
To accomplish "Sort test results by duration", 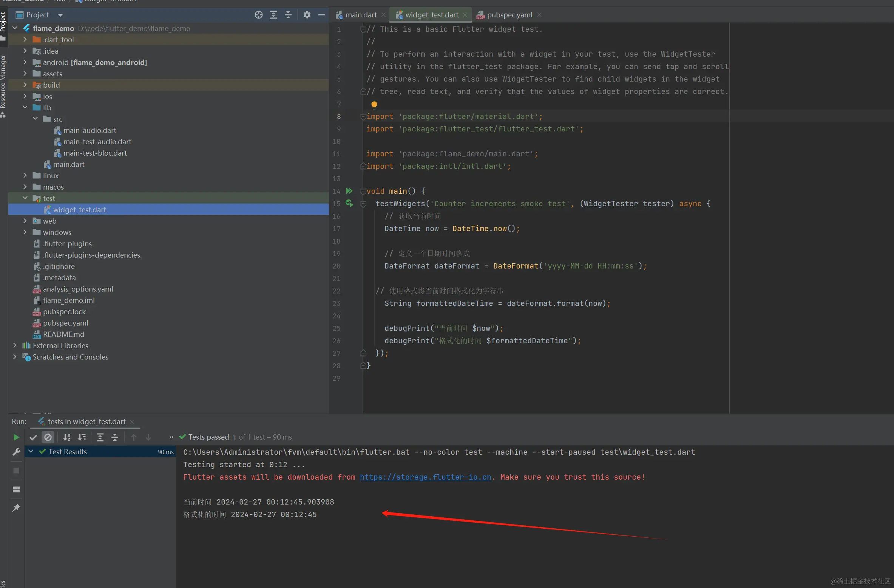I will click(82, 437).
